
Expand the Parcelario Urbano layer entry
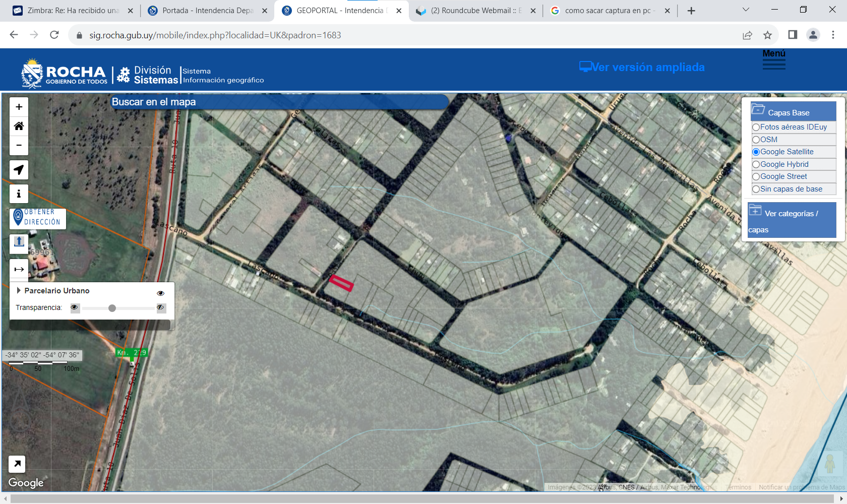point(19,290)
